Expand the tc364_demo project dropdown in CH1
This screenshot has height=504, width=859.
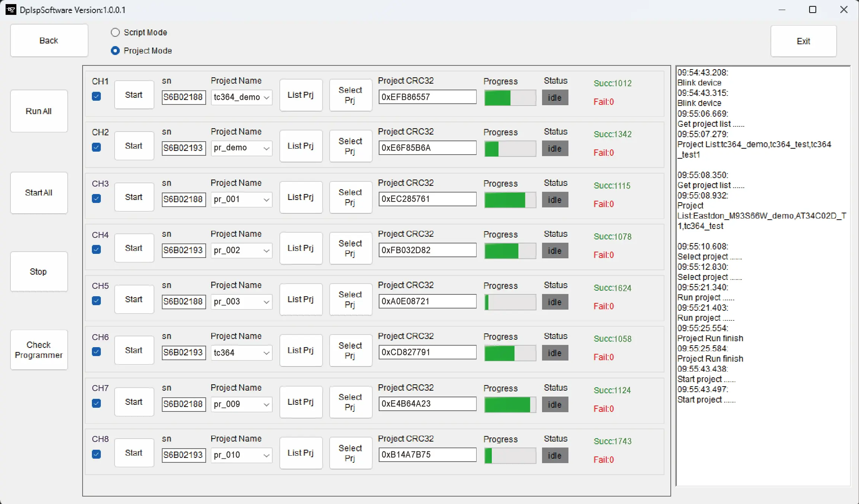coord(266,97)
